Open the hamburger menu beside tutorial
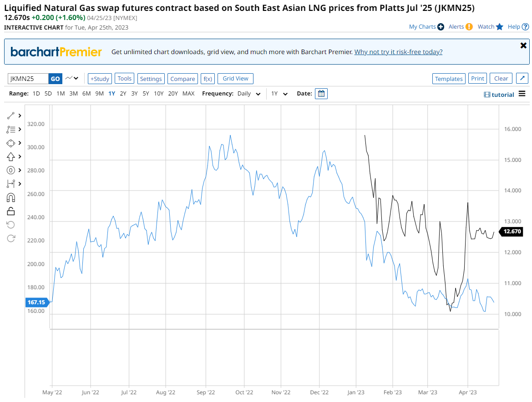This screenshot has height=402, width=532. (522, 94)
